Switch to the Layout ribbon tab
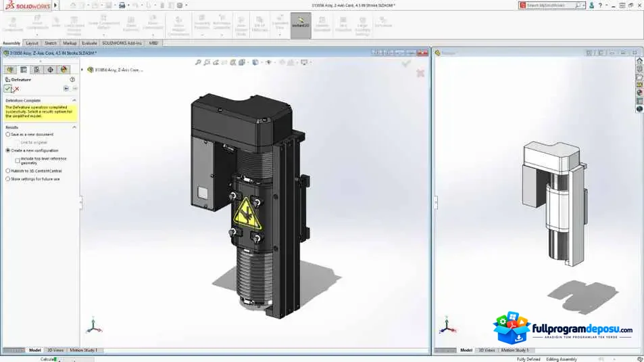The width and height of the screenshot is (644, 362). point(32,43)
